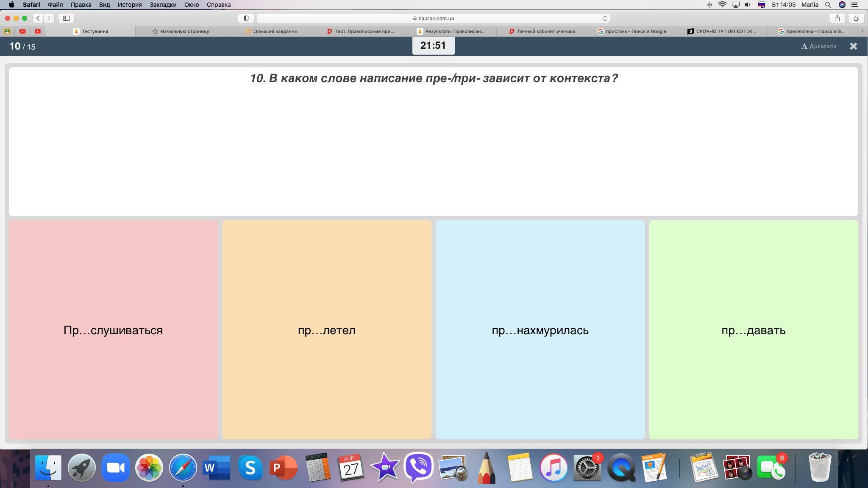Viewport: 868px width, 488px height.
Task: Select answer Пр…слушиваться
Action: coord(113,330)
